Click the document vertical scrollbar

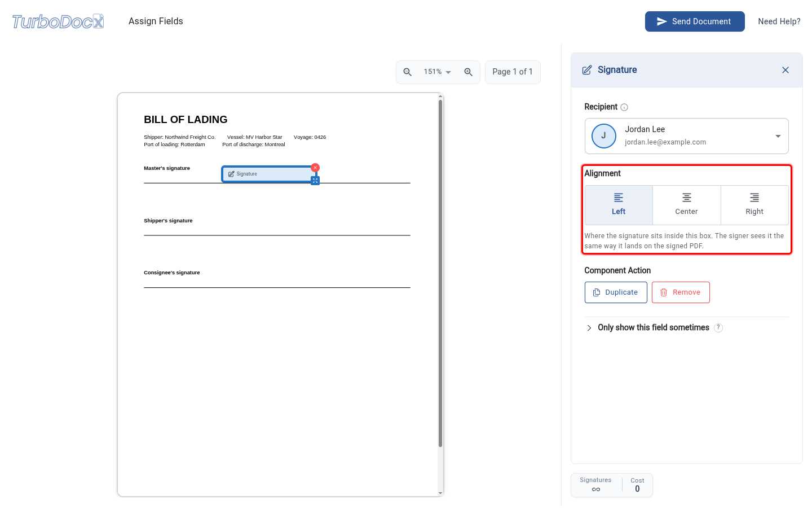click(440, 274)
